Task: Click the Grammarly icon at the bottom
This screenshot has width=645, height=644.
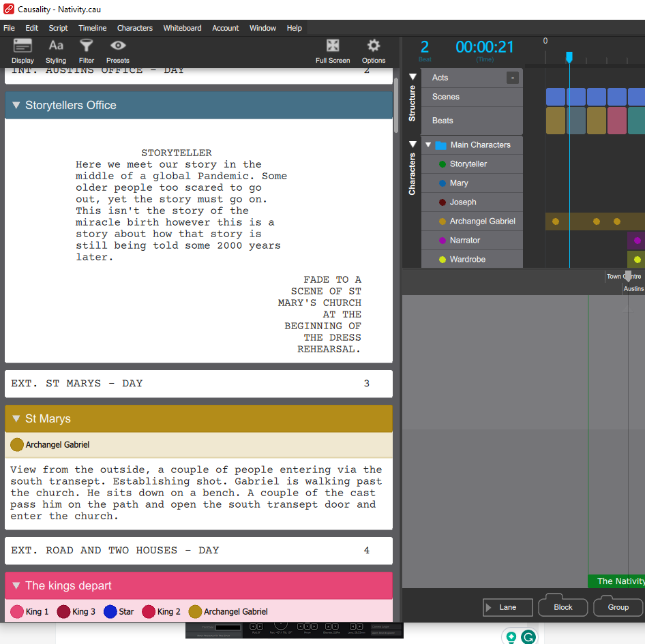Action: [x=528, y=637]
